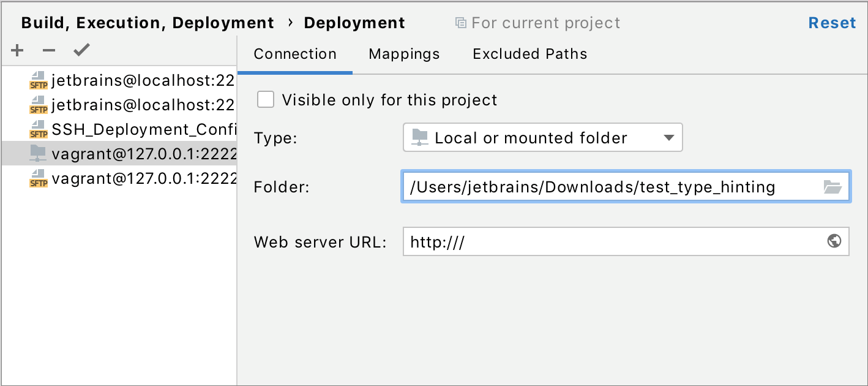Enable Visible only for this project
The height and width of the screenshot is (386, 868).
click(x=266, y=99)
